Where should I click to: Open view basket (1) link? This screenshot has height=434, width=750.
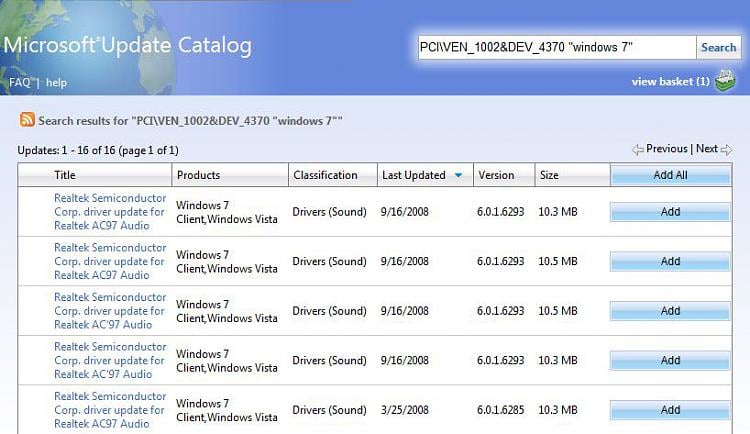pos(671,81)
